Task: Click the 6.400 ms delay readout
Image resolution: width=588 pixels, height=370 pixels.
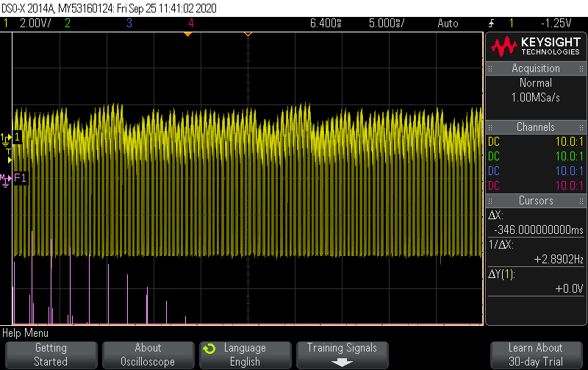Action: point(326,24)
